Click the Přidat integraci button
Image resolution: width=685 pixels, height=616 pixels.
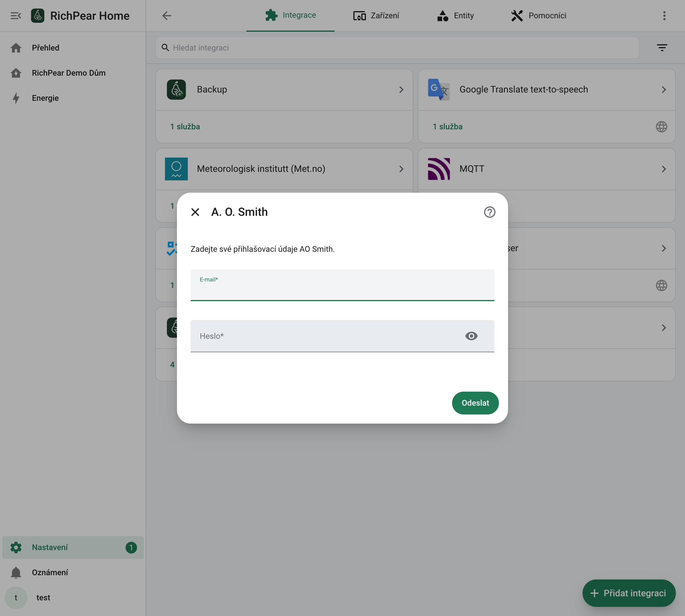pyautogui.click(x=628, y=593)
